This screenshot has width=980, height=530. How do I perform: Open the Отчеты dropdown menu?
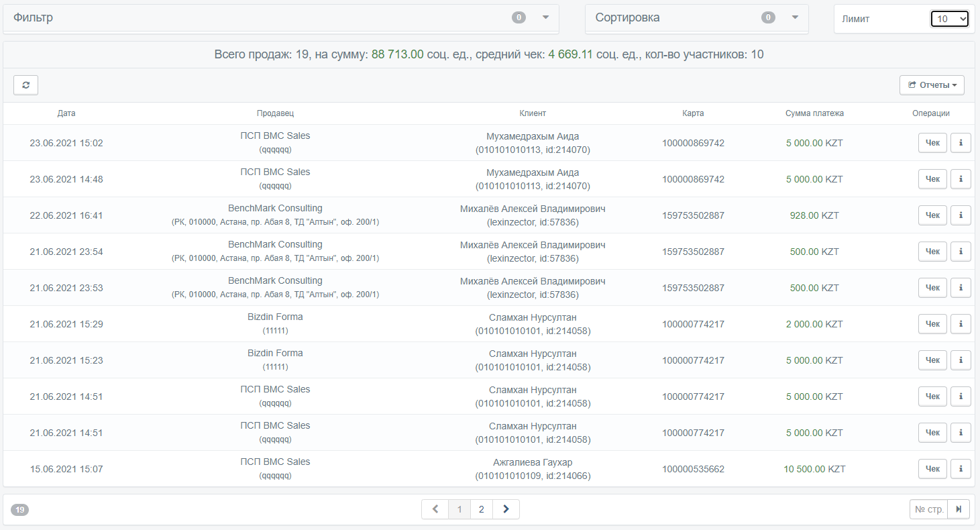932,85
